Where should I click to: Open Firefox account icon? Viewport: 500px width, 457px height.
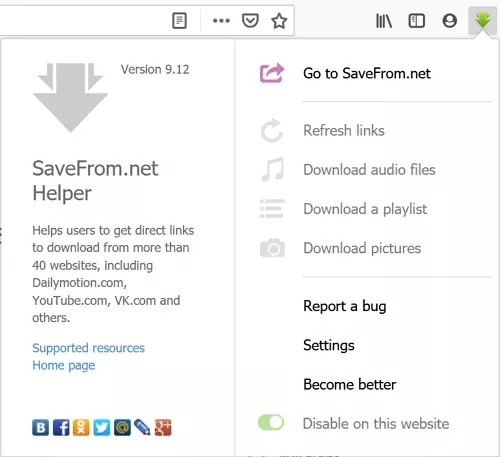coord(449,21)
